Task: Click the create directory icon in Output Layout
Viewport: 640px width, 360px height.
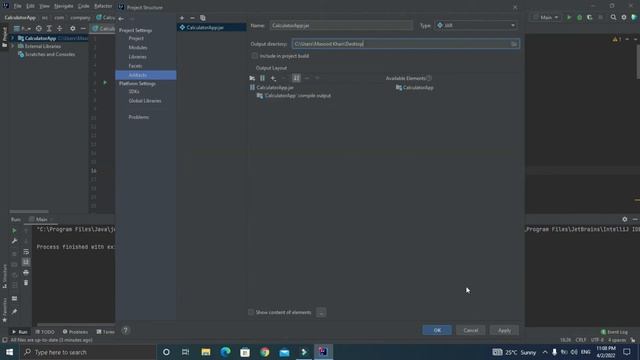Action: click(252, 78)
